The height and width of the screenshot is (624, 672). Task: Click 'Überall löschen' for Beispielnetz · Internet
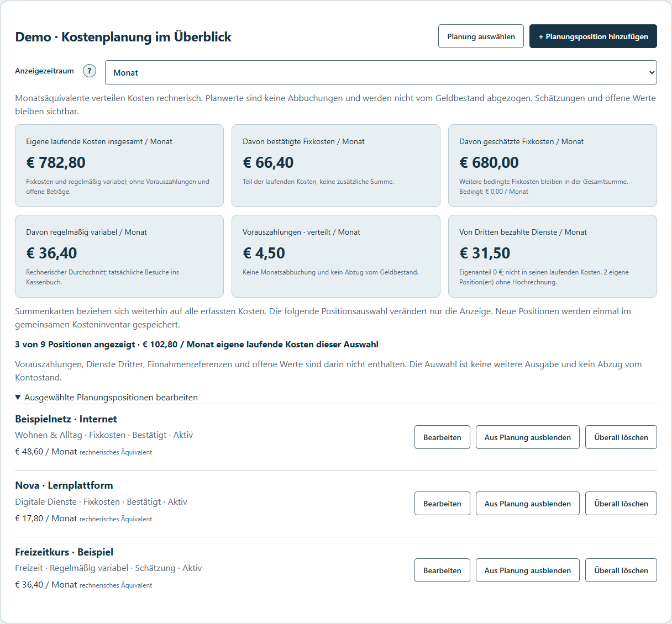[x=621, y=437]
